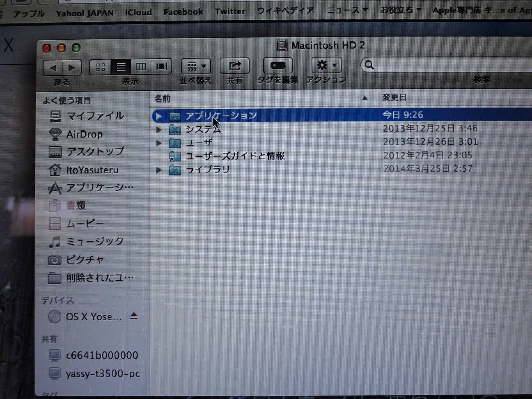Expand the ニュース bookmarks folder
This screenshot has width=532, height=399.
[x=347, y=10]
